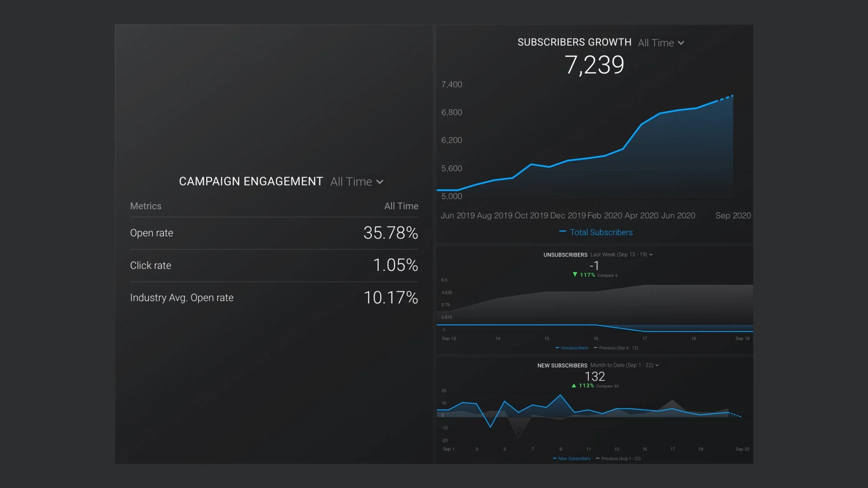Click the 132 new subscribers value
Image resolution: width=868 pixels, height=488 pixels.
[594, 376]
